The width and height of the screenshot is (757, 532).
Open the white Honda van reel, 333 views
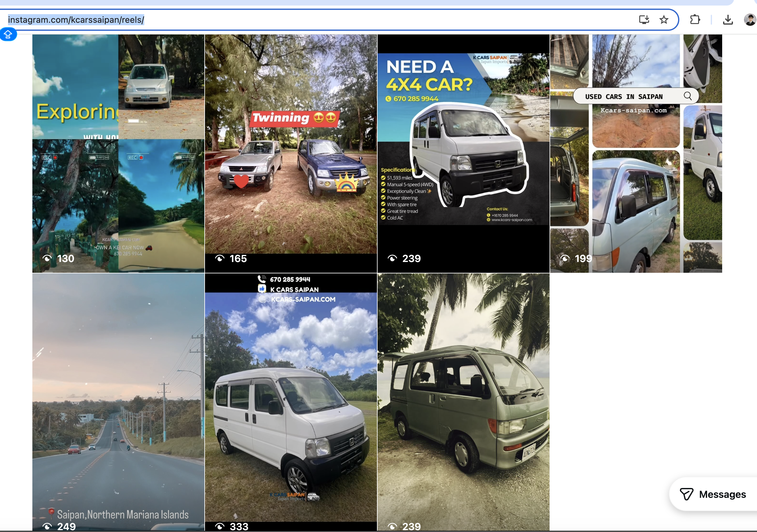pos(290,412)
